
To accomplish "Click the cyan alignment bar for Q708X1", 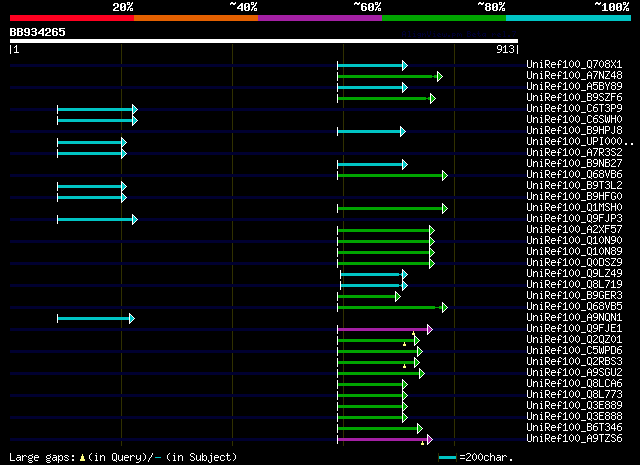I will point(372,65).
